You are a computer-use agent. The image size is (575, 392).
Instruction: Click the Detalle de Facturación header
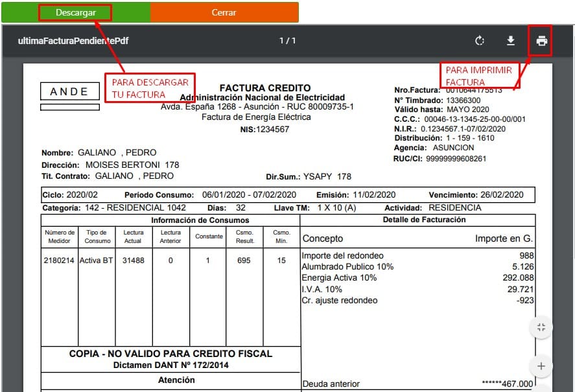[425, 220]
